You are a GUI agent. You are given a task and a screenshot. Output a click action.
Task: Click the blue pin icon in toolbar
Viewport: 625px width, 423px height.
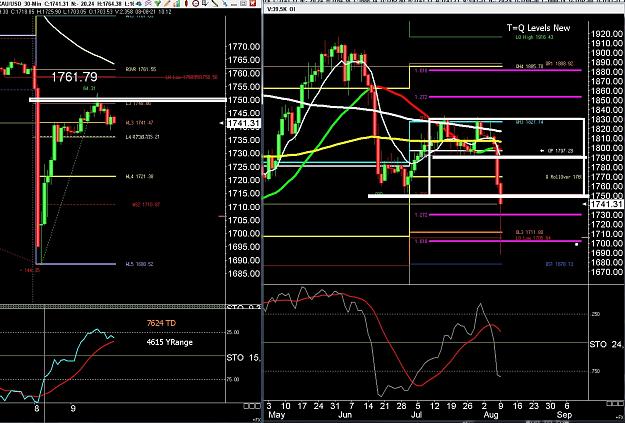click(225, 3)
